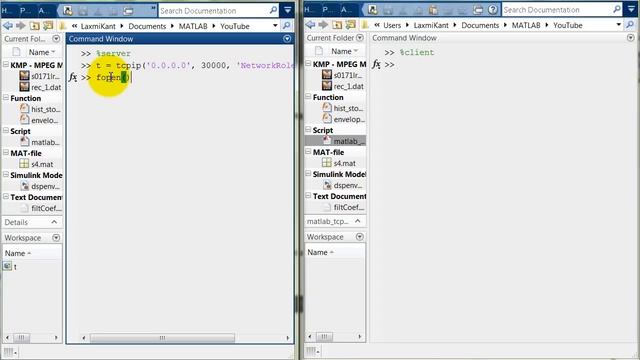Go up one folder level in left window
This screenshot has width=640, height=360.
(x=35, y=26)
